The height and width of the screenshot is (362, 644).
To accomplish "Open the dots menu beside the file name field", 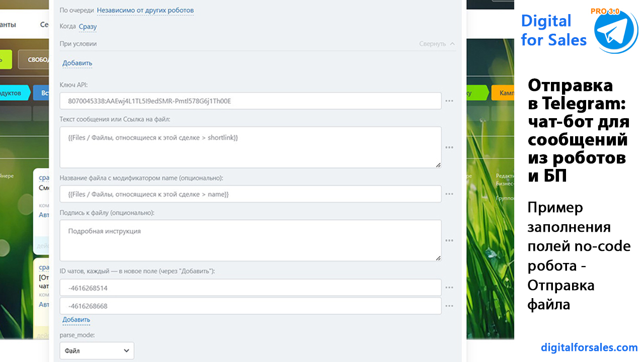I will tap(449, 194).
